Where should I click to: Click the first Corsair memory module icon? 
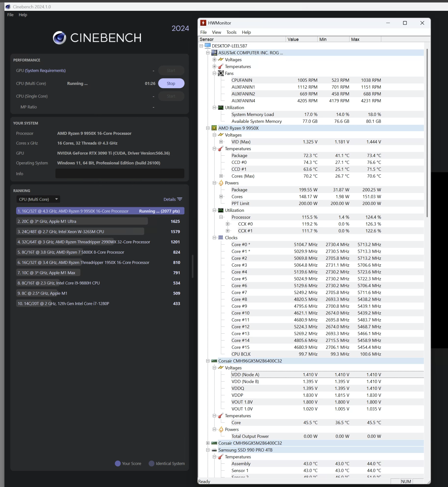[x=214, y=361]
